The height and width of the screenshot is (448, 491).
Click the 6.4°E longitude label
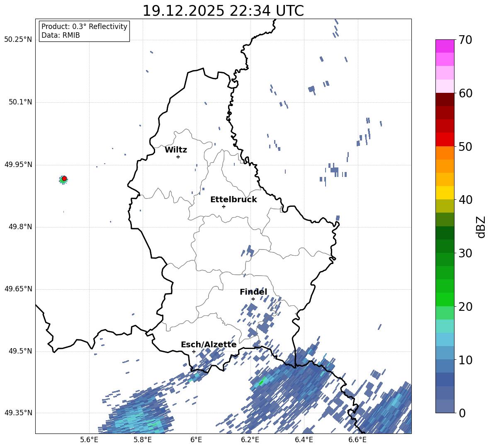click(x=304, y=440)
